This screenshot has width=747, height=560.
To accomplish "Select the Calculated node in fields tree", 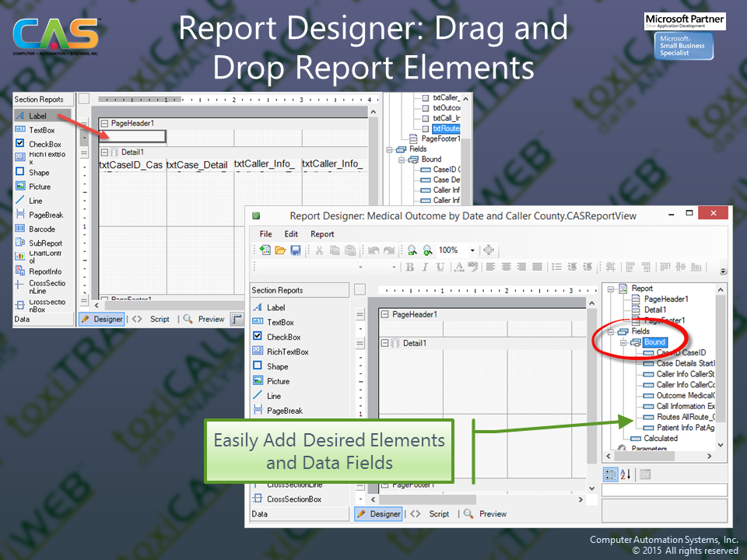I will [660, 438].
